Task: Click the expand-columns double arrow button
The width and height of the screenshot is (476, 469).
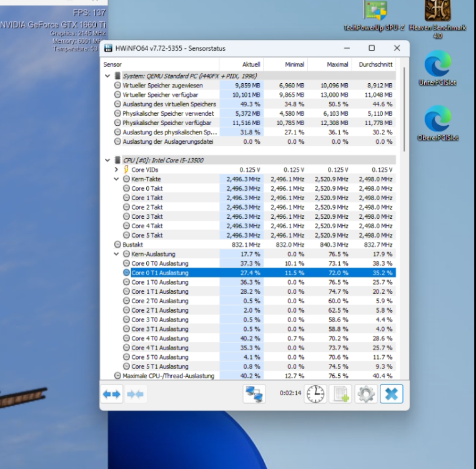Action: tap(111, 394)
